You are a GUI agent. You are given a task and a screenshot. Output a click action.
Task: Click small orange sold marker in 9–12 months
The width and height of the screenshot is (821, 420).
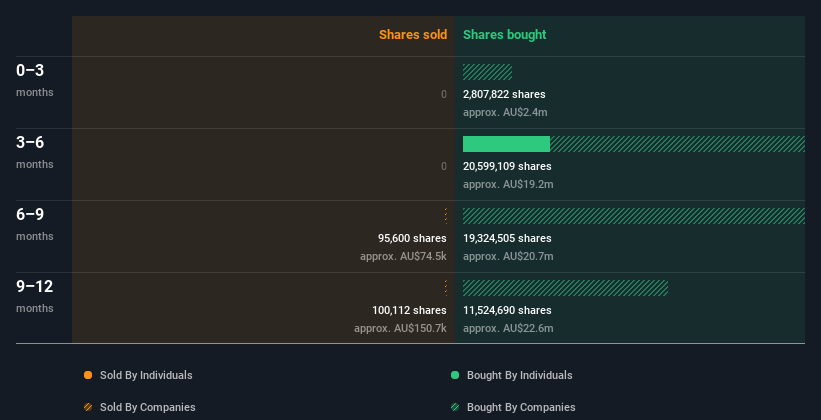click(x=446, y=288)
